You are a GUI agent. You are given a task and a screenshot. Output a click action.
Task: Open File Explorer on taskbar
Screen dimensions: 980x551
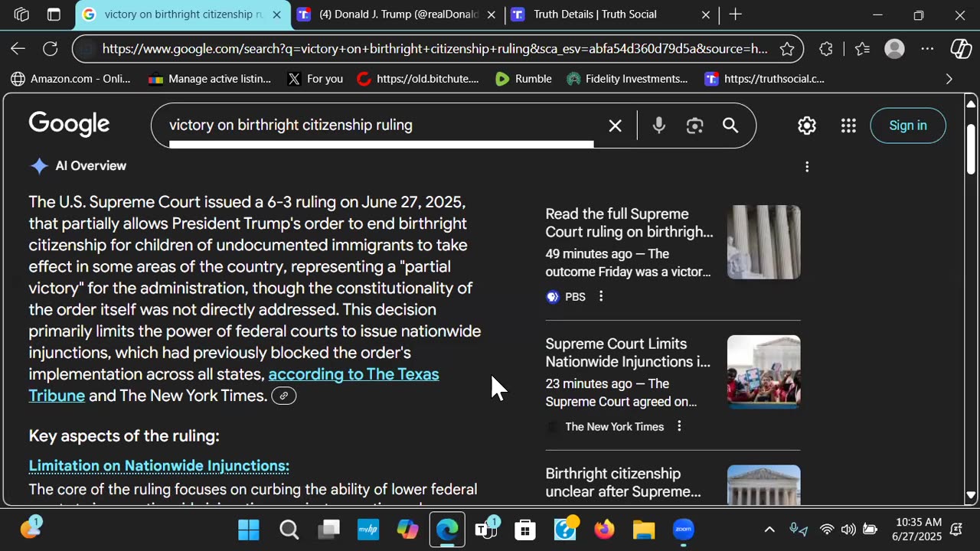pyautogui.click(x=644, y=530)
